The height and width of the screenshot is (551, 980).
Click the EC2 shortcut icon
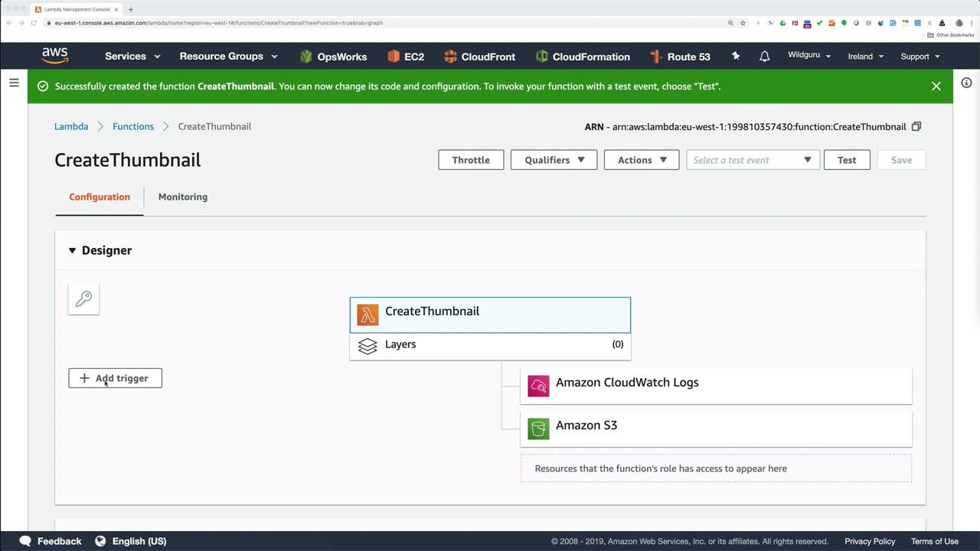pyautogui.click(x=394, y=56)
